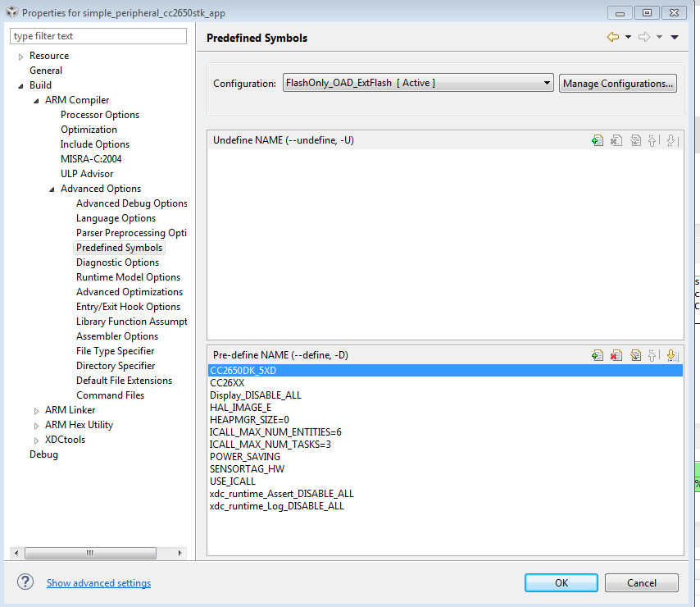Click Move Up icon in Undefine NAME toolbar
Image resolution: width=700 pixels, height=607 pixels.
653,141
